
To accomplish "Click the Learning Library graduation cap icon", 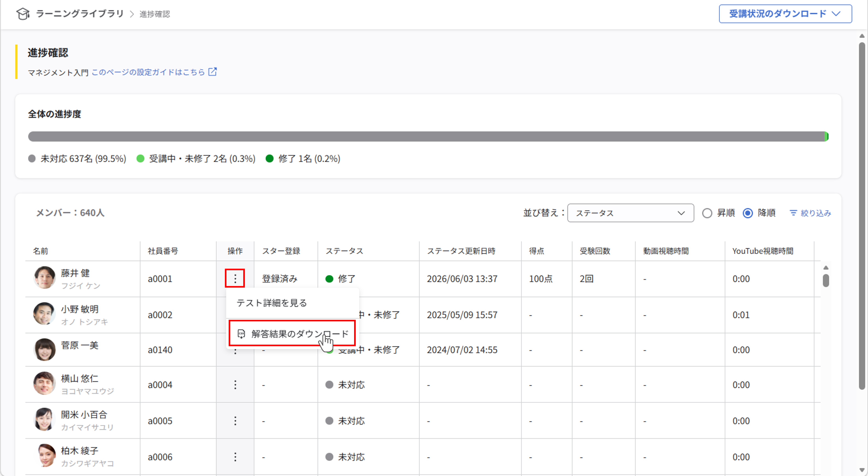I will [23, 14].
